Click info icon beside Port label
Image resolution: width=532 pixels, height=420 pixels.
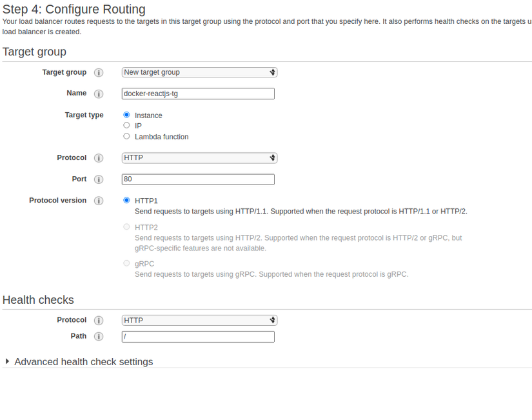(99, 179)
